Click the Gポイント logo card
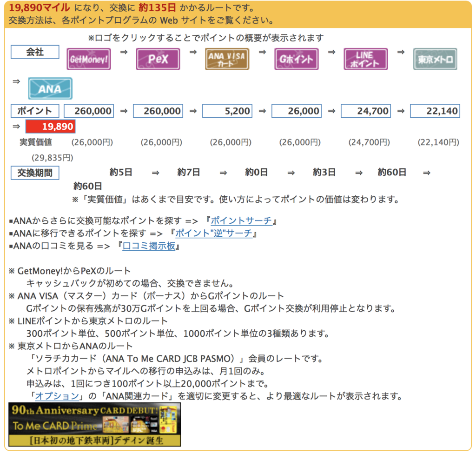This screenshot has width=476, height=454. (x=296, y=59)
